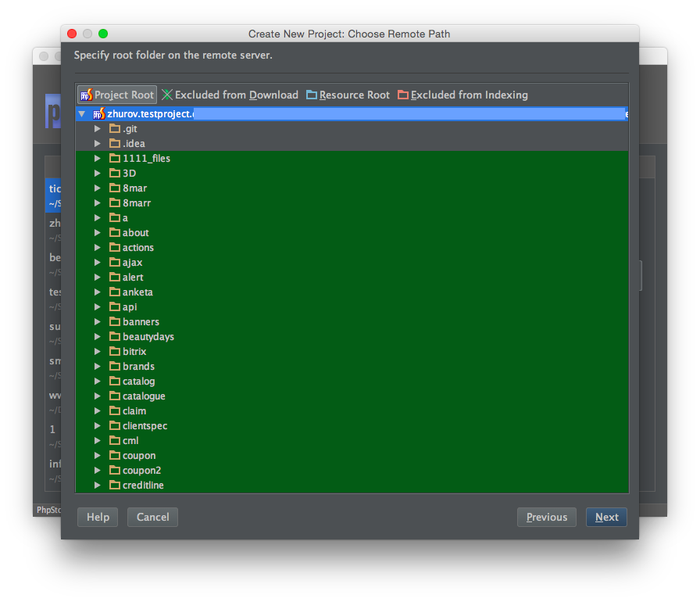Cancel the new project dialog

click(x=153, y=517)
